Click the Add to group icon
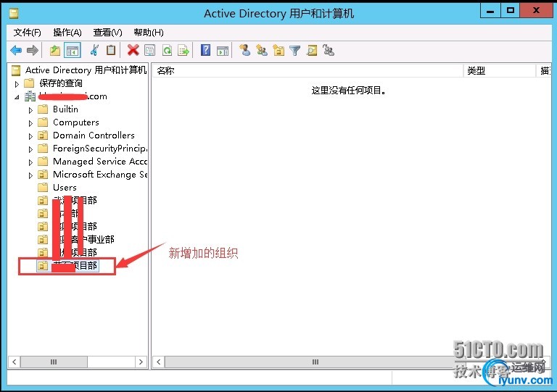 pos(329,51)
